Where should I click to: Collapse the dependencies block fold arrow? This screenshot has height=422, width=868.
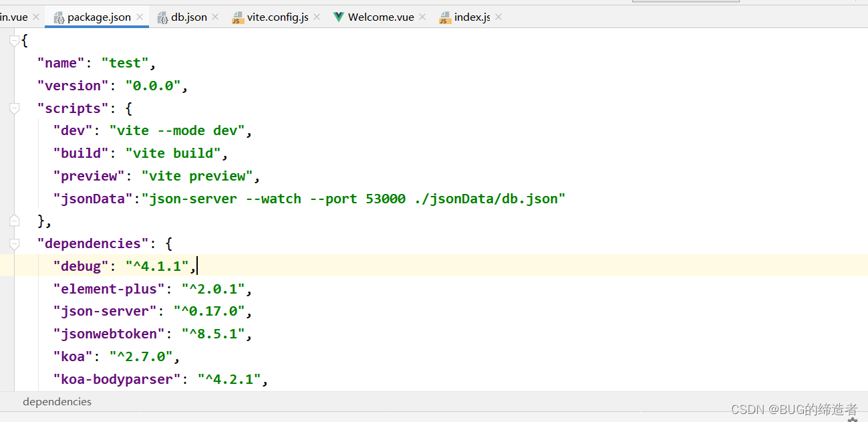[x=14, y=243]
